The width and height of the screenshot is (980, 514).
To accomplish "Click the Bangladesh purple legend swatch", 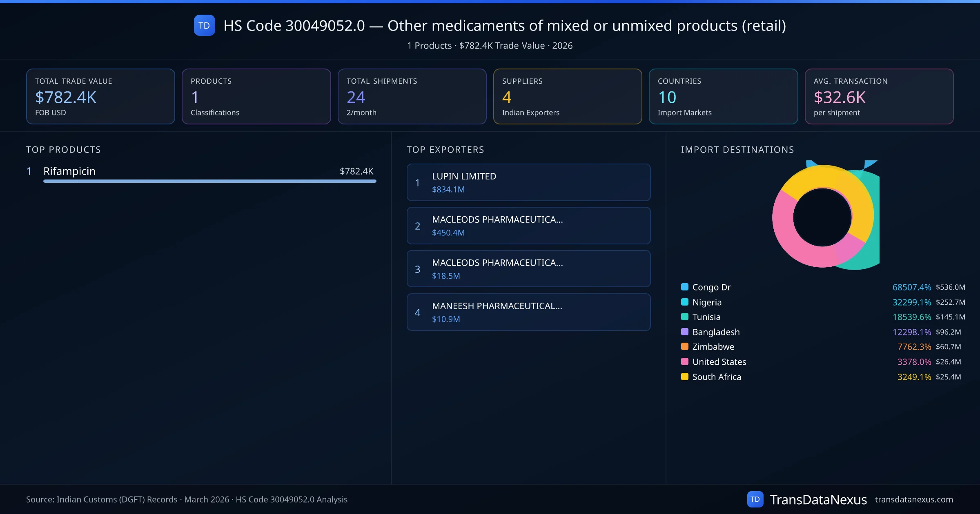I will point(685,332).
